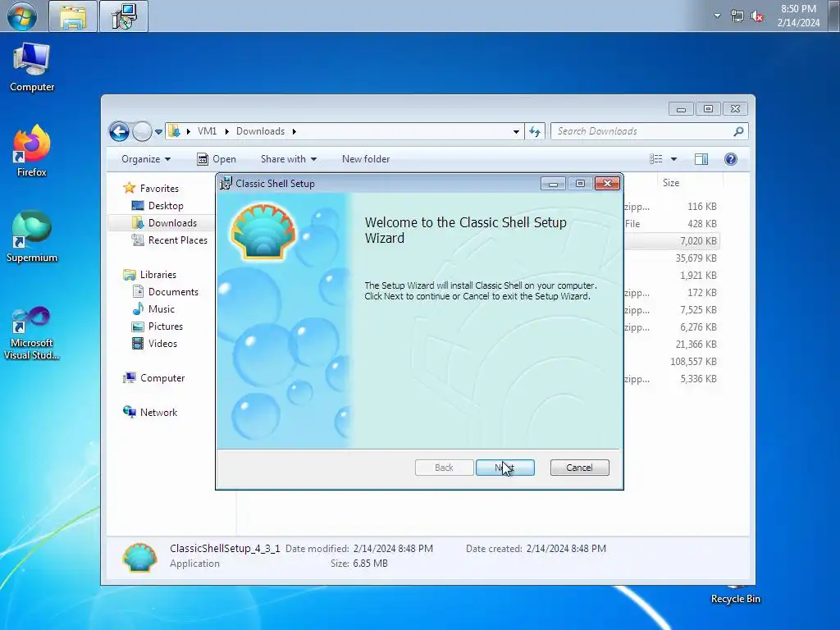
Task: Open Desktop under Favorites
Action: point(166,206)
